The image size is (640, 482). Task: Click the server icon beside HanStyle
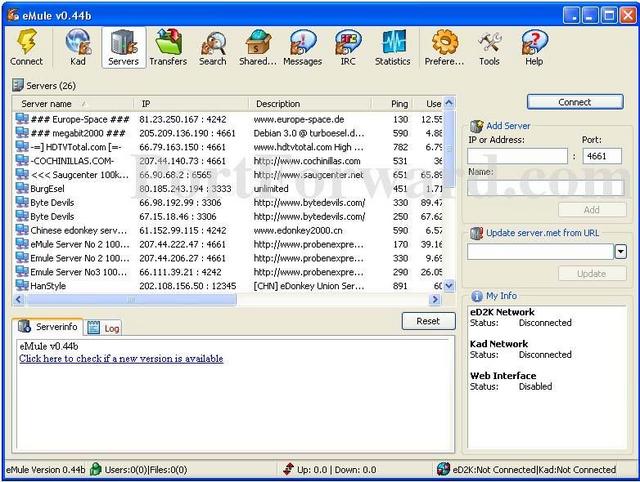pos(22,285)
